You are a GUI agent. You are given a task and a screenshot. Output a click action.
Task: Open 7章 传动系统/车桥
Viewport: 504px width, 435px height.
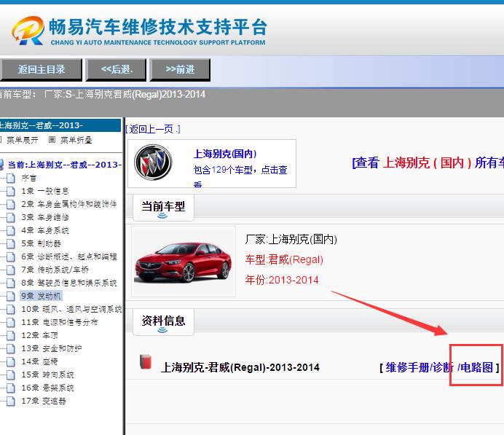point(55,270)
